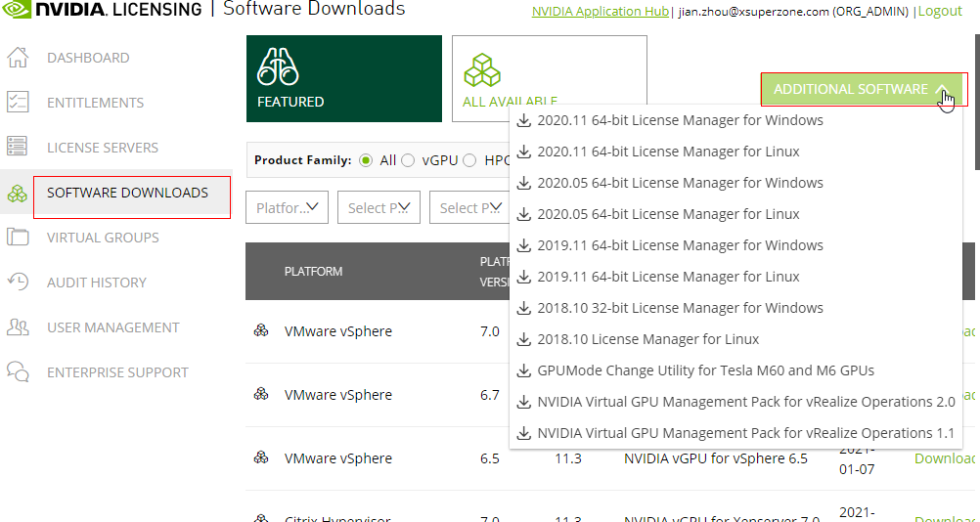Click the Virtual Groups folder icon
This screenshot has height=522, width=980.
18,238
